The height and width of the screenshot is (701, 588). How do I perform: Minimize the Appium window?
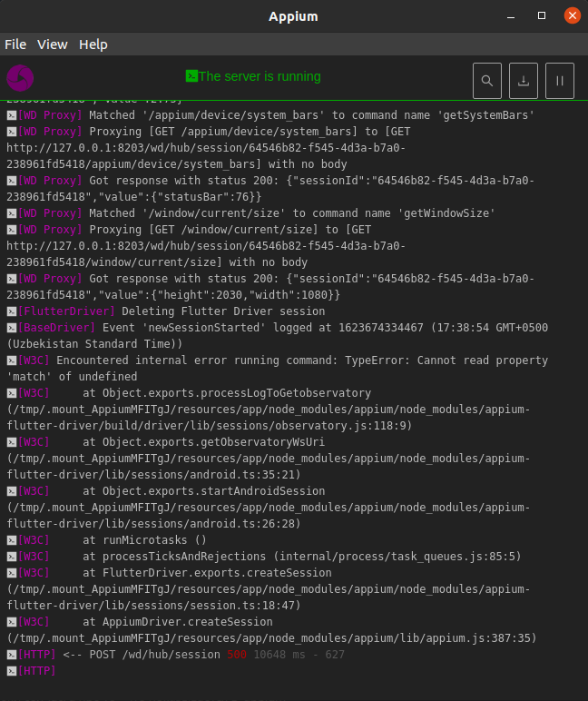tap(511, 16)
